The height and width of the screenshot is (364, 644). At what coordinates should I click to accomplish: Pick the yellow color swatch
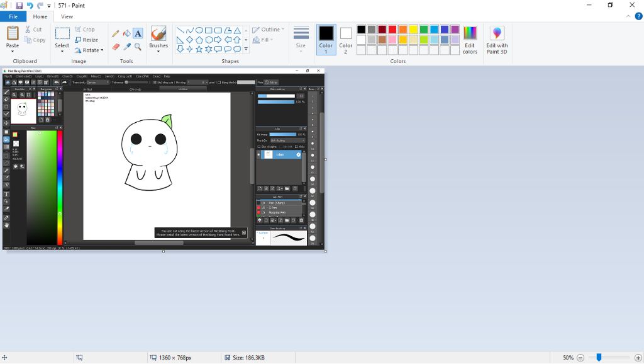coord(413,29)
